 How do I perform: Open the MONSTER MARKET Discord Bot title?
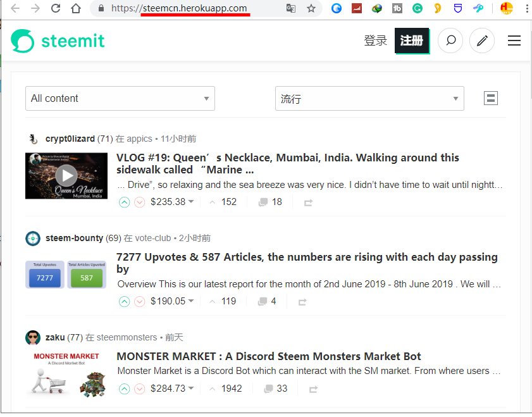tap(269, 356)
